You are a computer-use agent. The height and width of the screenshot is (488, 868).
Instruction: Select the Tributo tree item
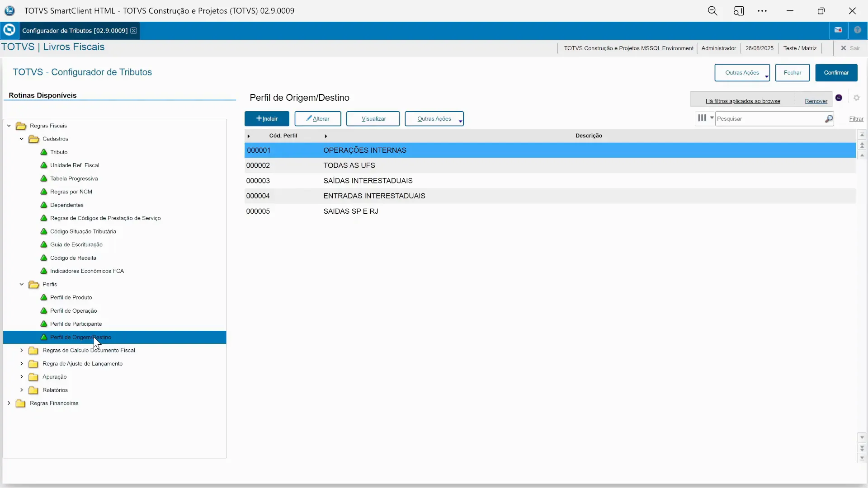(x=59, y=152)
